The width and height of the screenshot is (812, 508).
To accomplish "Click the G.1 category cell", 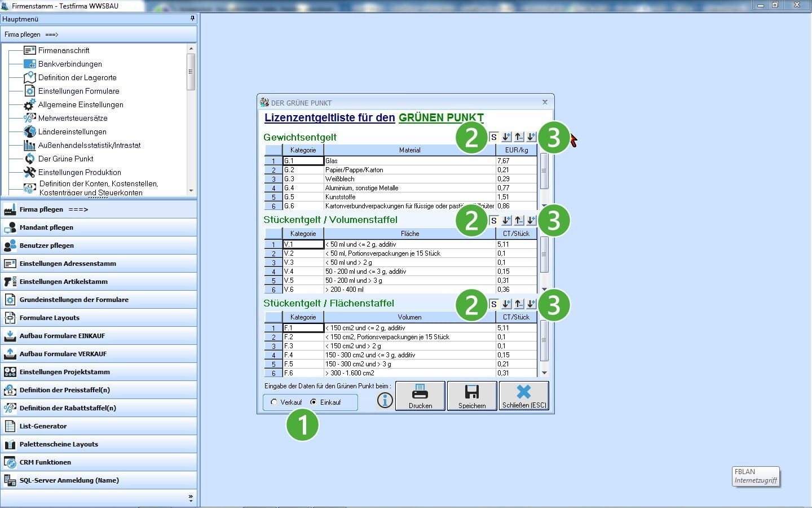I will click(303, 161).
